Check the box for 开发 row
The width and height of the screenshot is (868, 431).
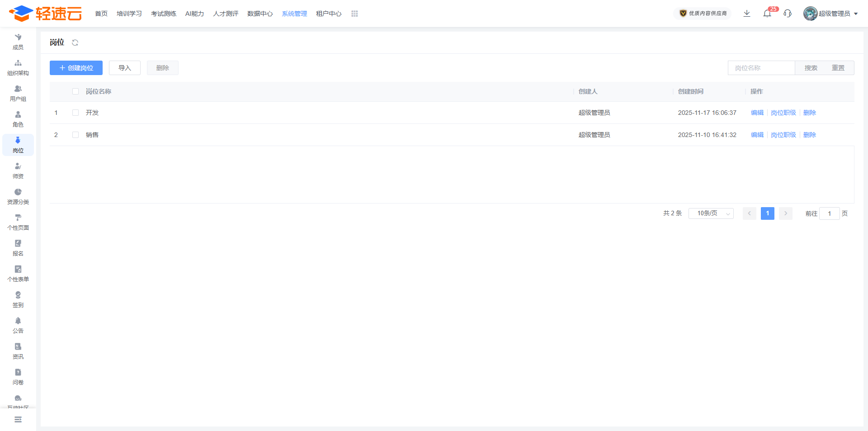[75, 113]
